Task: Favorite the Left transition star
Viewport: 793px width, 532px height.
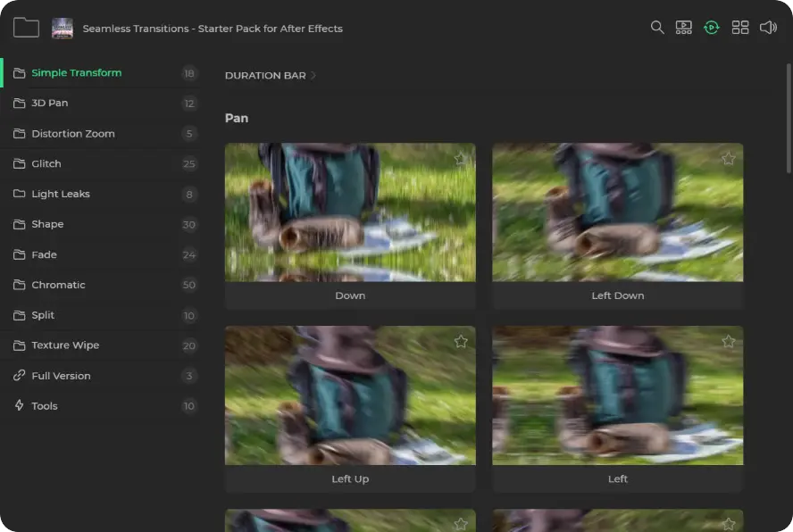Action: tap(729, 342)
